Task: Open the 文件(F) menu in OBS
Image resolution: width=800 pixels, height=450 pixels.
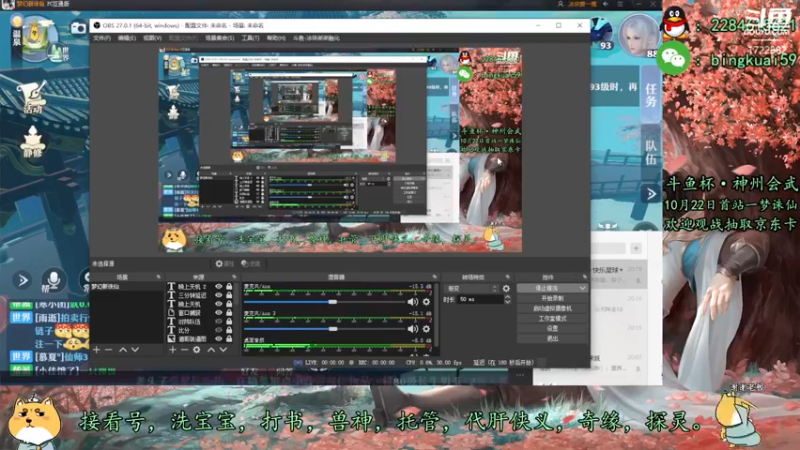Action: pos(102,38)
